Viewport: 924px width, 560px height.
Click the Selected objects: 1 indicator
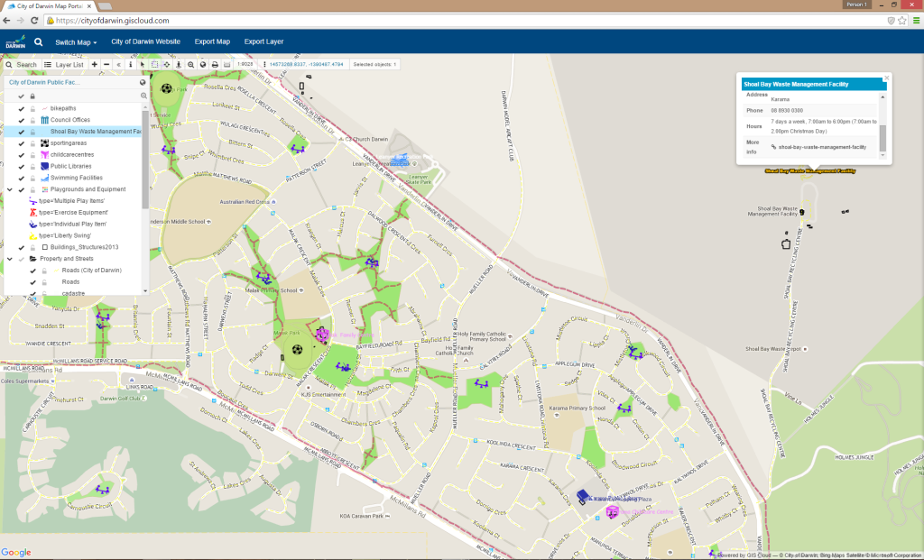pos(374,64)
